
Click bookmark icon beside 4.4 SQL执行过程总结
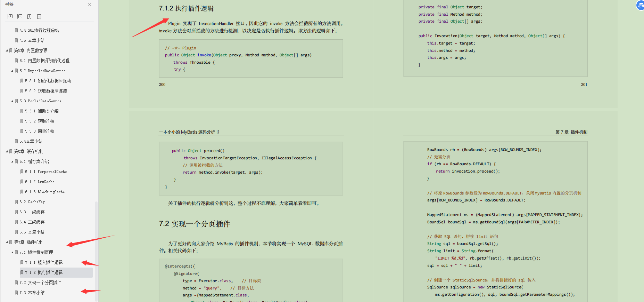[16, 30]
